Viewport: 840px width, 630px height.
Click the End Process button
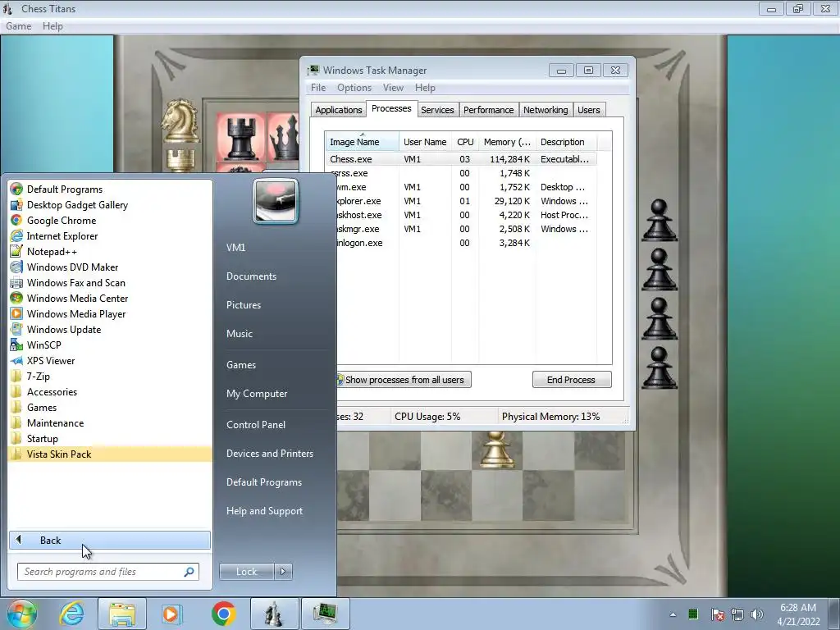point(572,380)
